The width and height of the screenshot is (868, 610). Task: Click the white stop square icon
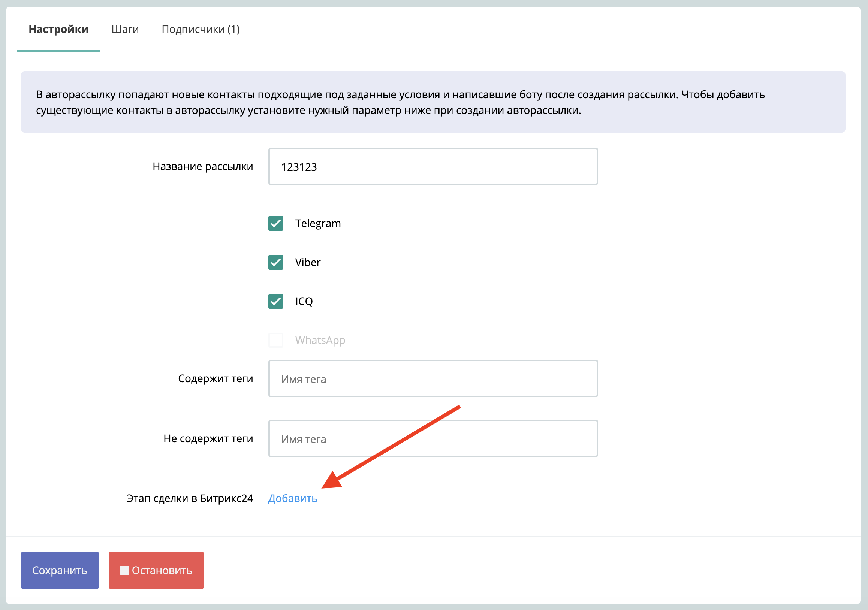click(x=124, y=570)
